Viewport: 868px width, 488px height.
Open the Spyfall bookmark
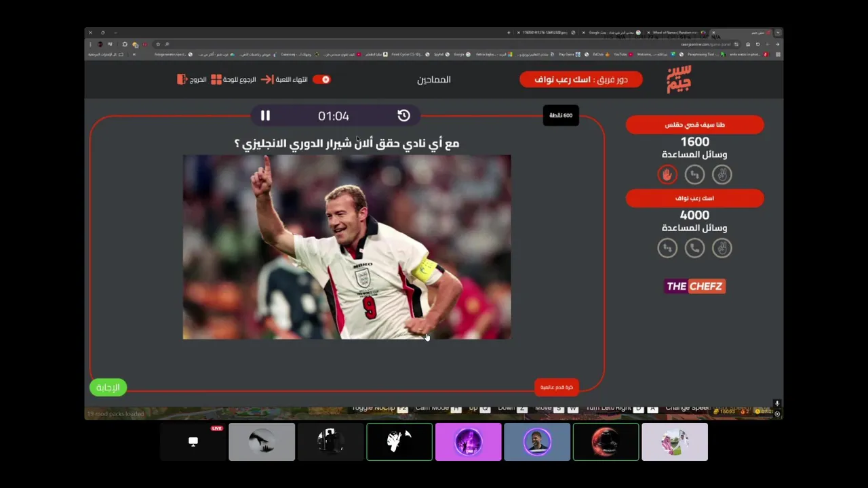(x=441, y=54)
